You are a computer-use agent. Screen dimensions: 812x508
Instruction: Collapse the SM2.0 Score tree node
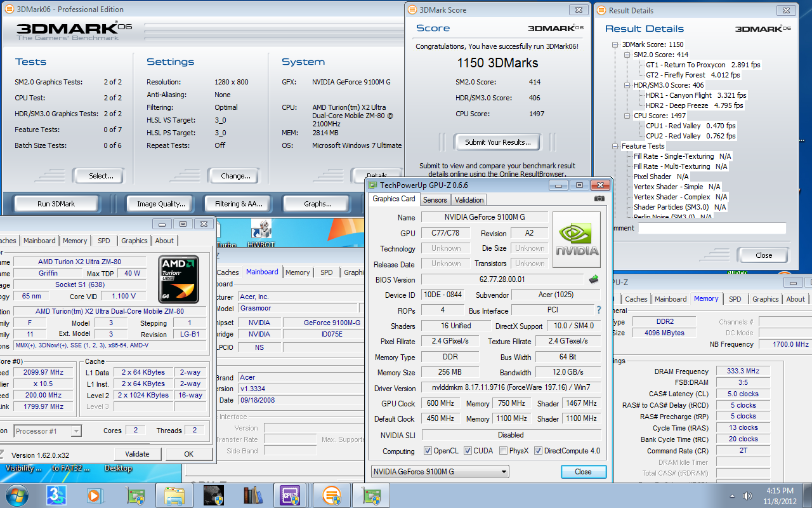coord(627,55)
